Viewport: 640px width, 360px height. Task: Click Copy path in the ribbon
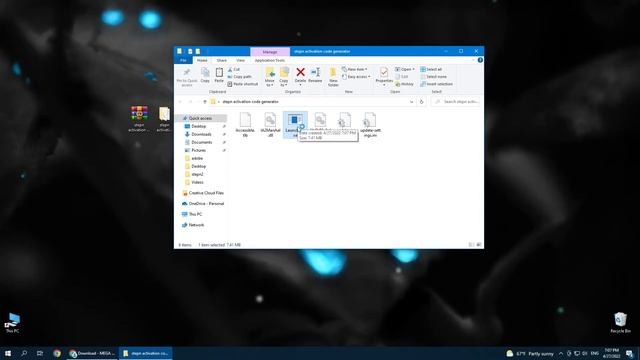[240, 77]
